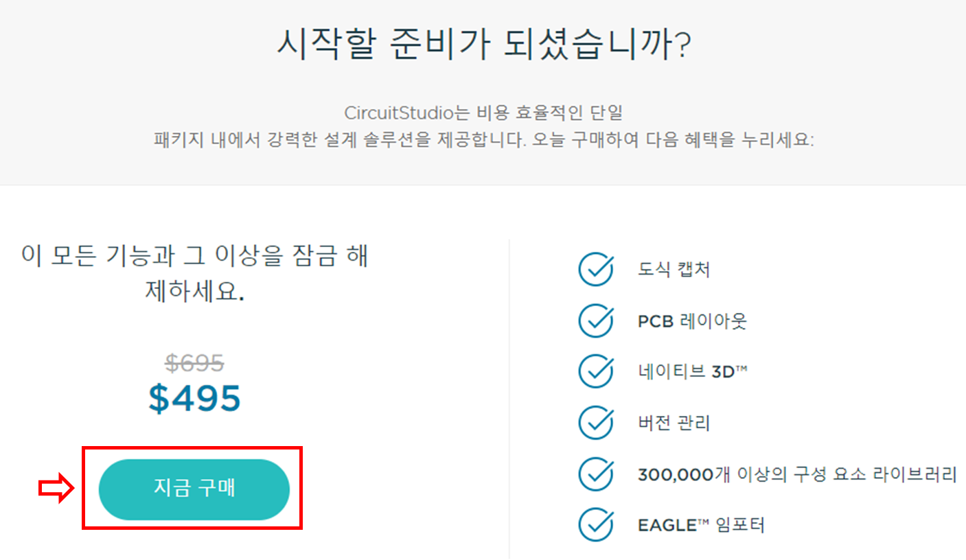Click the 300,000개 이상의 구성 요소 라이브러리 text
The height and width of the screenshot is (560, 966).
(797, 474)
